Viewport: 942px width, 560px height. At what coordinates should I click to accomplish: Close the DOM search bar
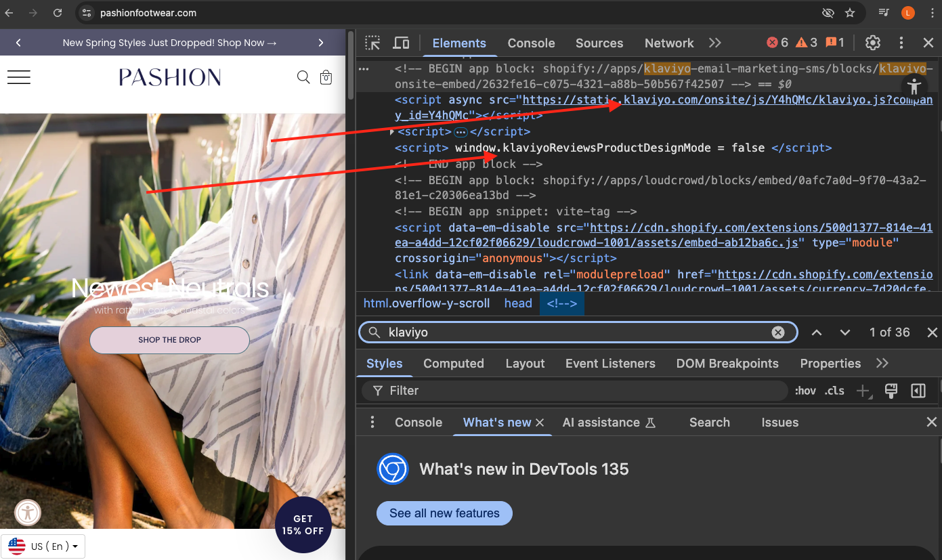pos(932,332)
